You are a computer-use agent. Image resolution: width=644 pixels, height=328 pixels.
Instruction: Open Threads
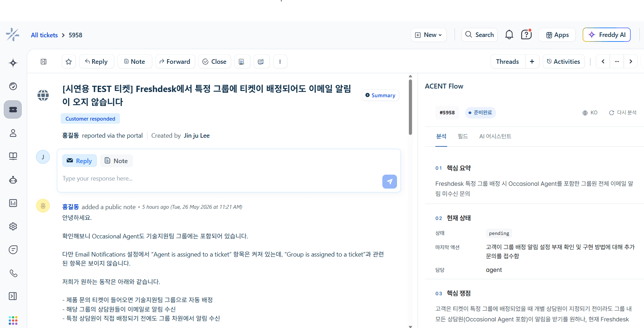tap(508, 62)
